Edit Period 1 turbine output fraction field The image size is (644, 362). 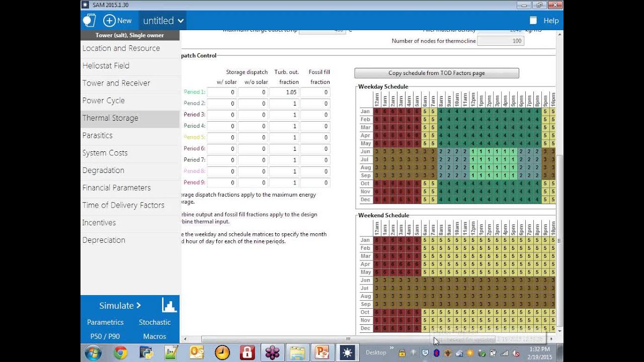pyautogui.click(x=284, y=92)
